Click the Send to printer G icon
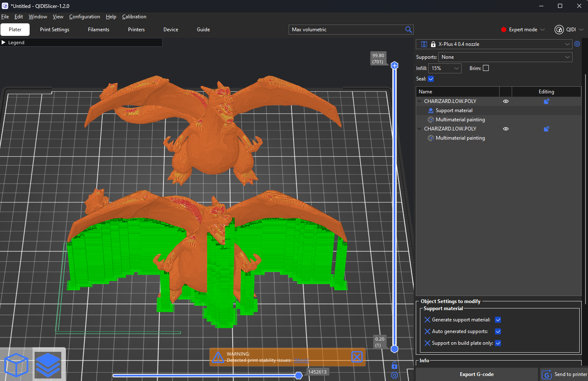This screenshot has height=381, width=588. (x=547, y=375)
